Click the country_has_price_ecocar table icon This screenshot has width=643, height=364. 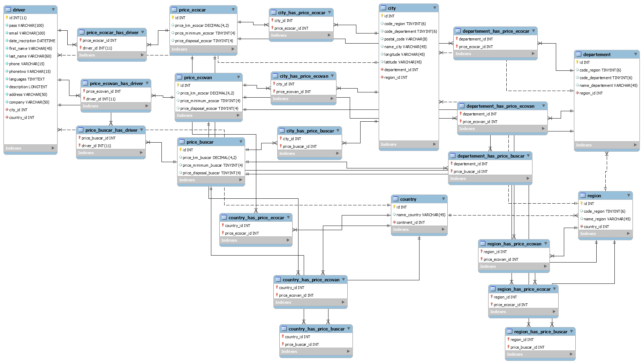224,218
